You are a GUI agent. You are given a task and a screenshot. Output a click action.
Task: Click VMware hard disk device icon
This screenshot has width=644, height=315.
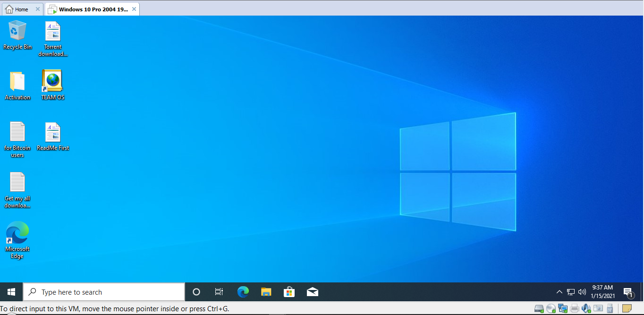tap(539, 308)
